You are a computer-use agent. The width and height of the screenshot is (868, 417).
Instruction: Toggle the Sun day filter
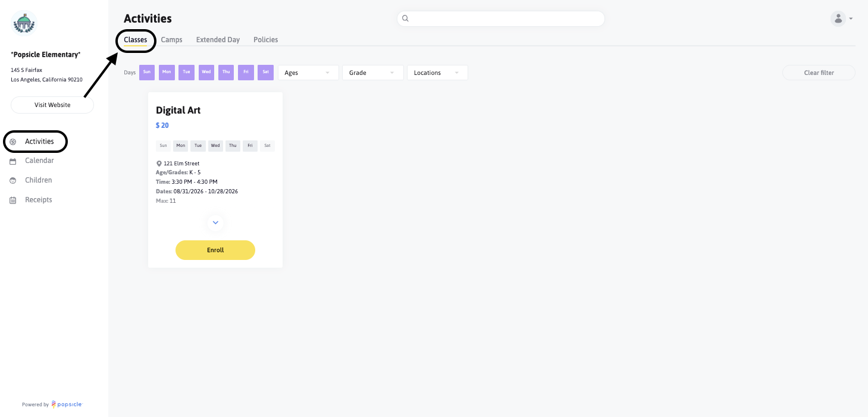147,73
